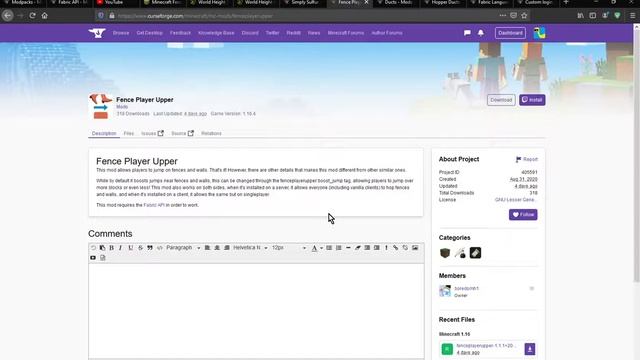The image size is (640, 360).
Task: Click the editor undo icon
Action: [x=93, y=248]
